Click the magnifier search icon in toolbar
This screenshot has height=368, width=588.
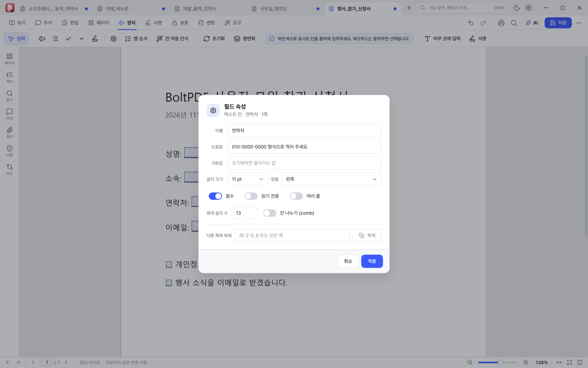(514, 23)
